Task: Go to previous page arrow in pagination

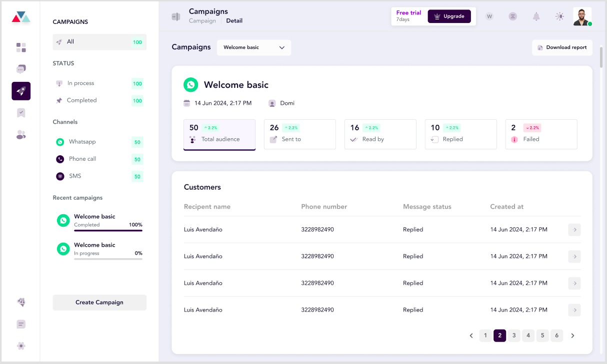Action: (471, 336)
